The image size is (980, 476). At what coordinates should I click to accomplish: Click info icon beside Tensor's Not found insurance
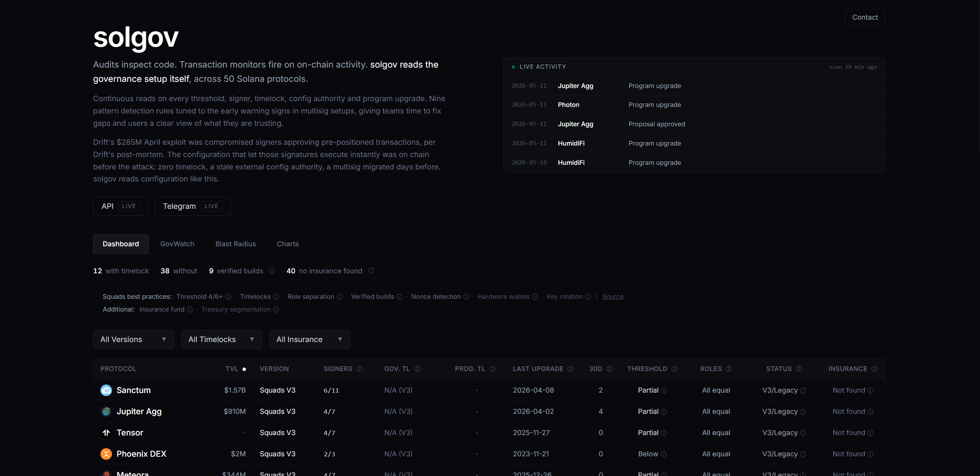tap(871, 433)
